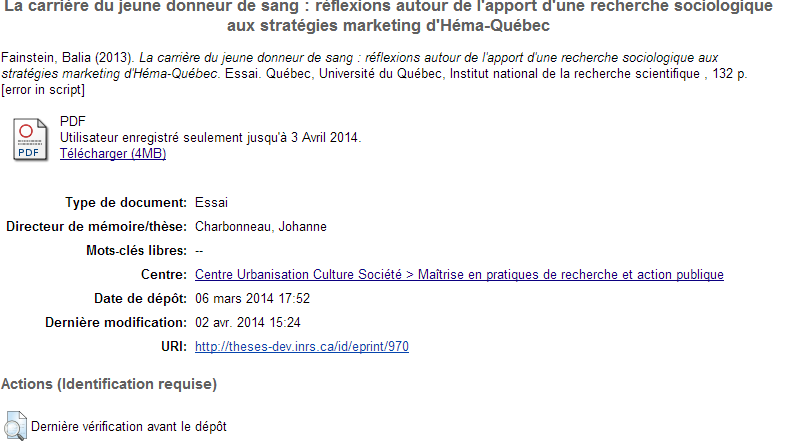
Task: Click deposit date '06 mars 2014 17:52'
Action: (x=252, y=298)
